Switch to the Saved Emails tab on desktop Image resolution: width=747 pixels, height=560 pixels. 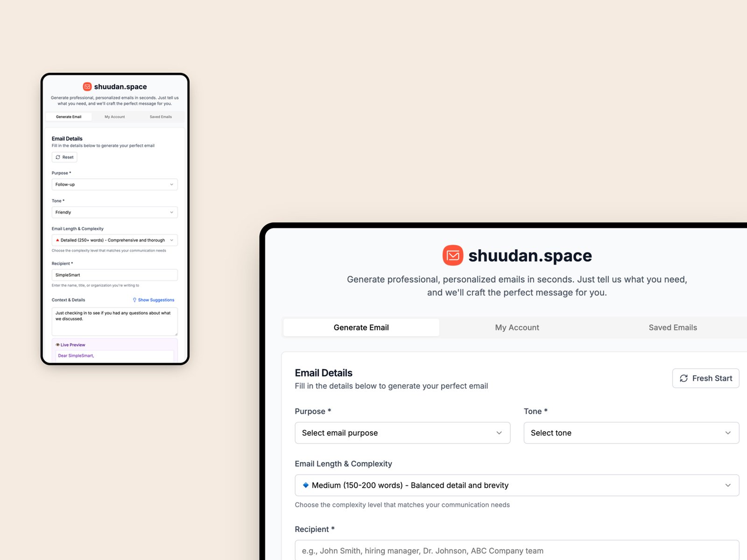pyautogui.click(x=672, y=328)
